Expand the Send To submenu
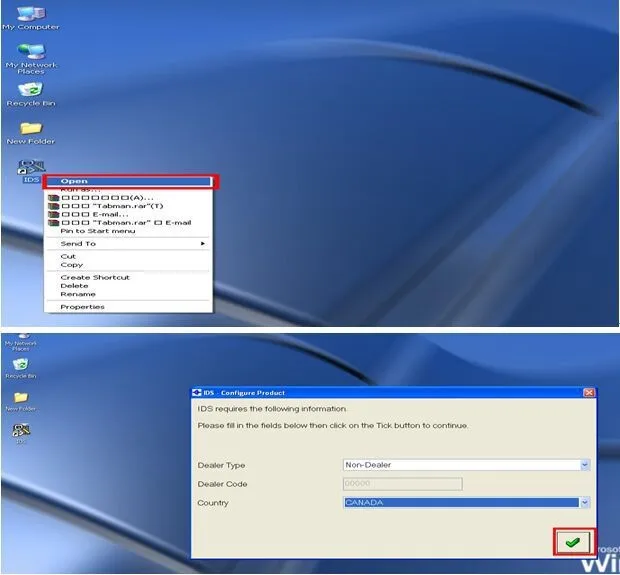This screenshot has height=575, width=620. tap(129, 244)
